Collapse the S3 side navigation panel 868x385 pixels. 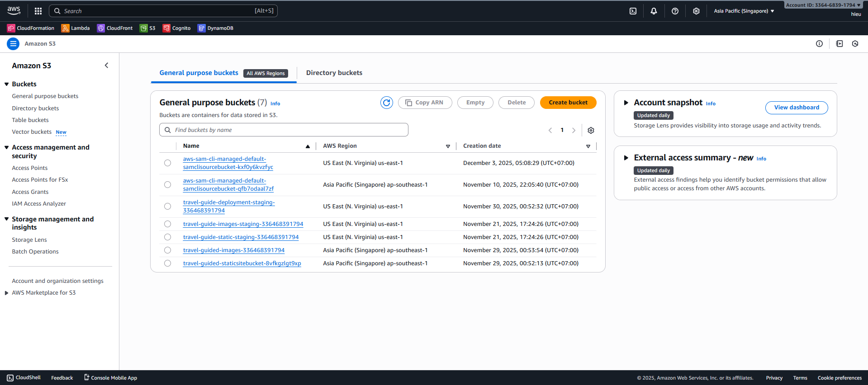[x=107, y=66]
